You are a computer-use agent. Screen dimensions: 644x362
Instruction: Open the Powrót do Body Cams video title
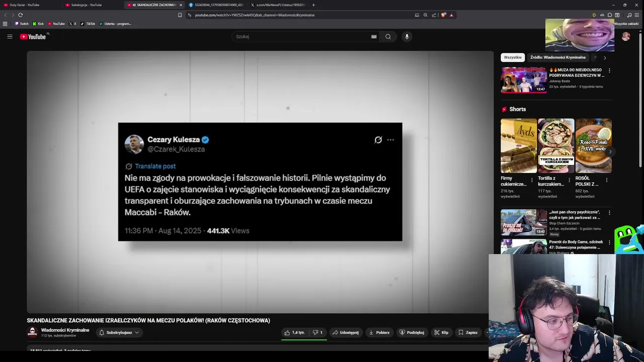576,245
